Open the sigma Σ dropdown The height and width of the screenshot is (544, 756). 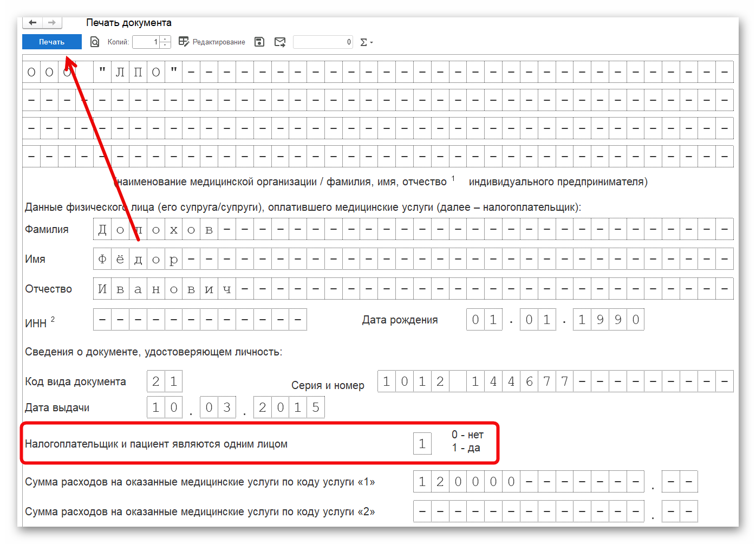[367, 42]
